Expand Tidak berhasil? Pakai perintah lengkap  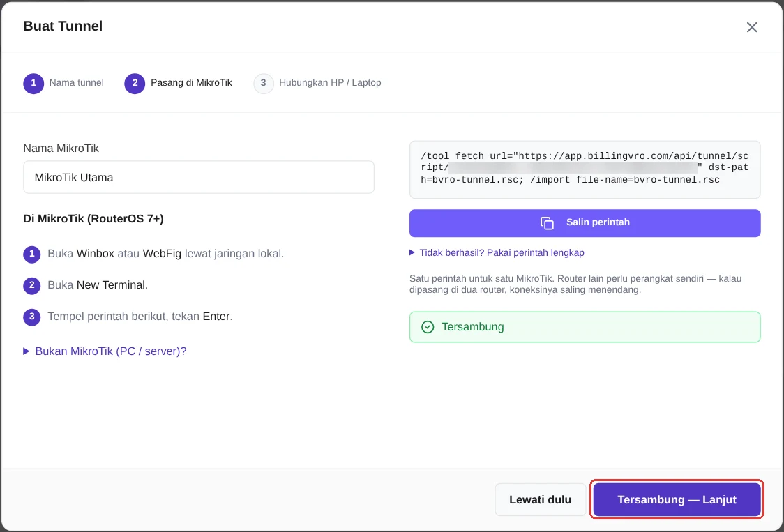click(497, 253)
